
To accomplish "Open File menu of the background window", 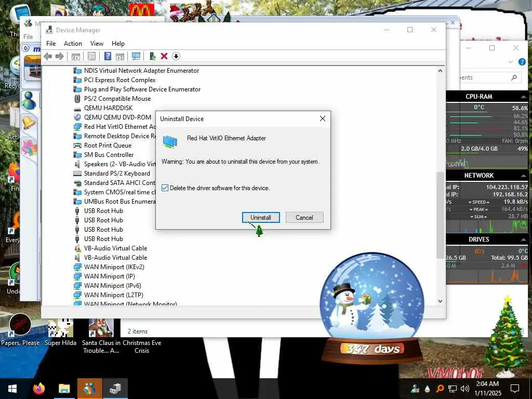I will click(x=28, y=37).
